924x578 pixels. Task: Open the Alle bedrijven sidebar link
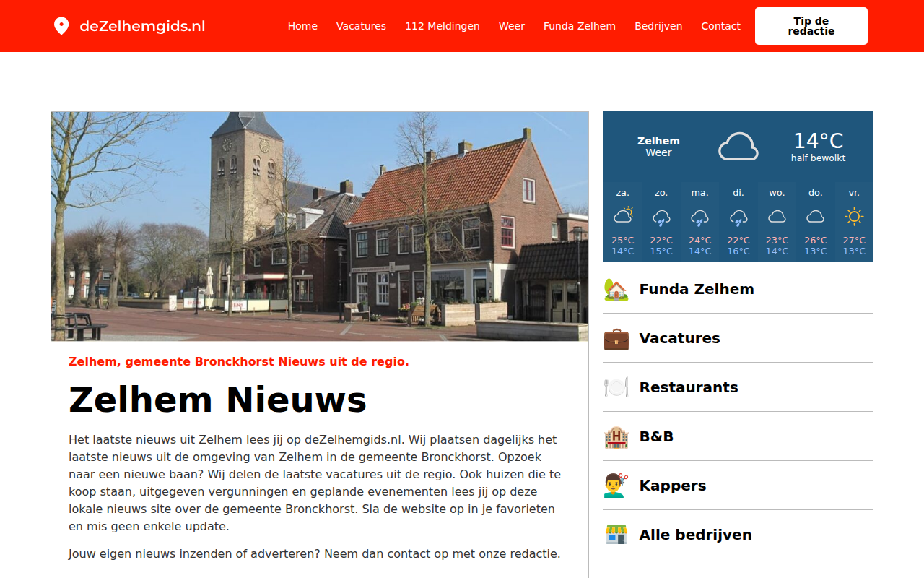[695, 535]
